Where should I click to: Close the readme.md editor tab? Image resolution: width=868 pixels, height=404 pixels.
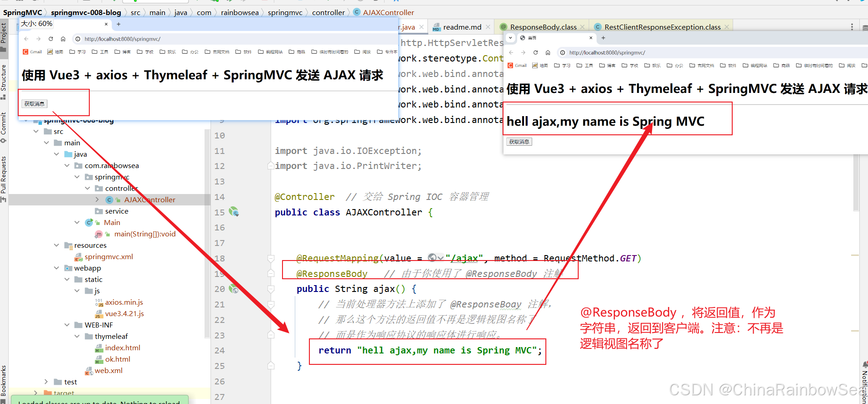488,27
